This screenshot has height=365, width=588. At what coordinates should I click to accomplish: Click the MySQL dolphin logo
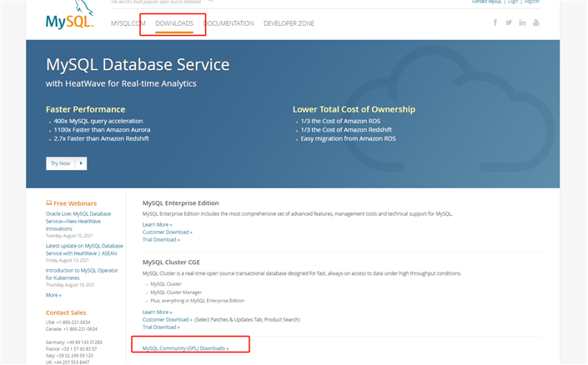(x=69, y=15)
